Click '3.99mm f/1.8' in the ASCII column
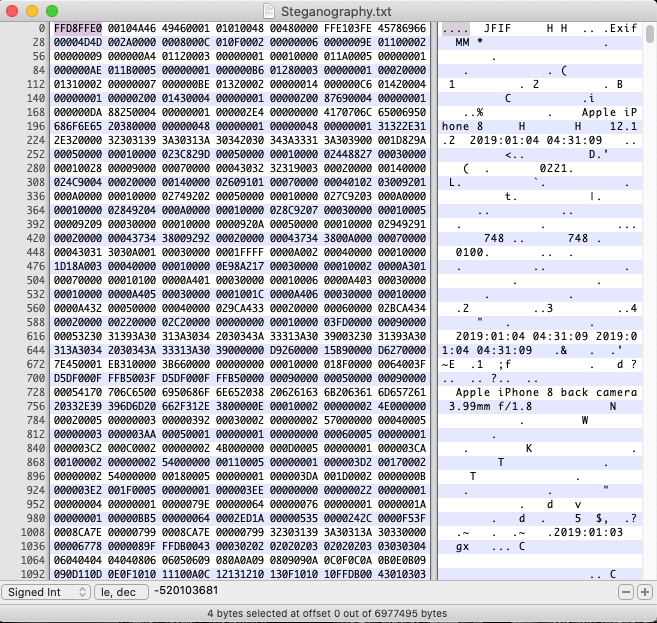This screenshot has width=657, height=623. point(490,406)
